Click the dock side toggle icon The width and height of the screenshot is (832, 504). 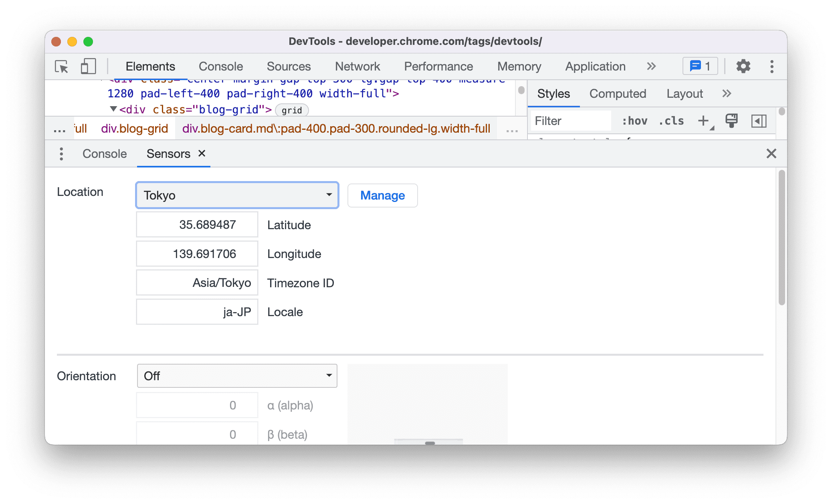(x=760, y=121)
